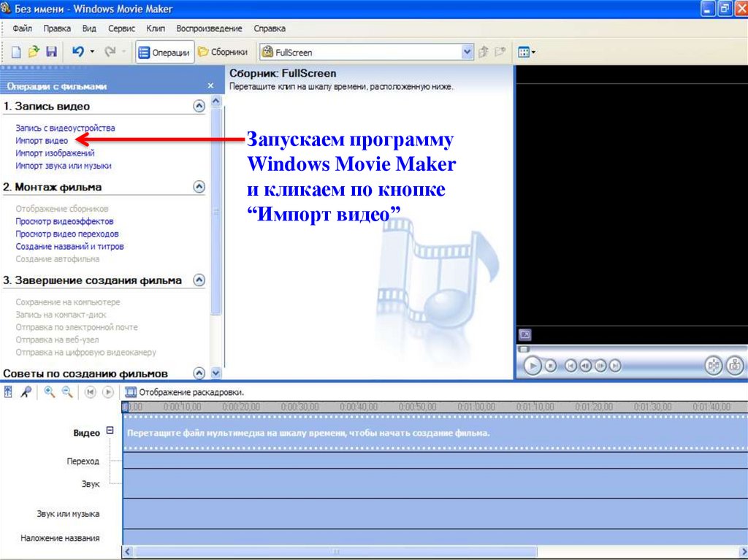Screen dimensions: 748x560
Task: Zoom out on the timeline with the magnifier minus icon
Action: click(x=67, y=392)
